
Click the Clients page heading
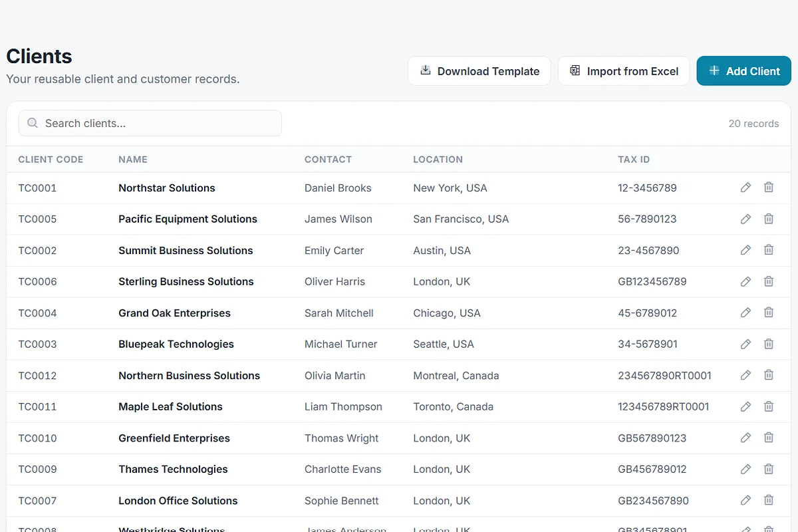pos(39,57)
